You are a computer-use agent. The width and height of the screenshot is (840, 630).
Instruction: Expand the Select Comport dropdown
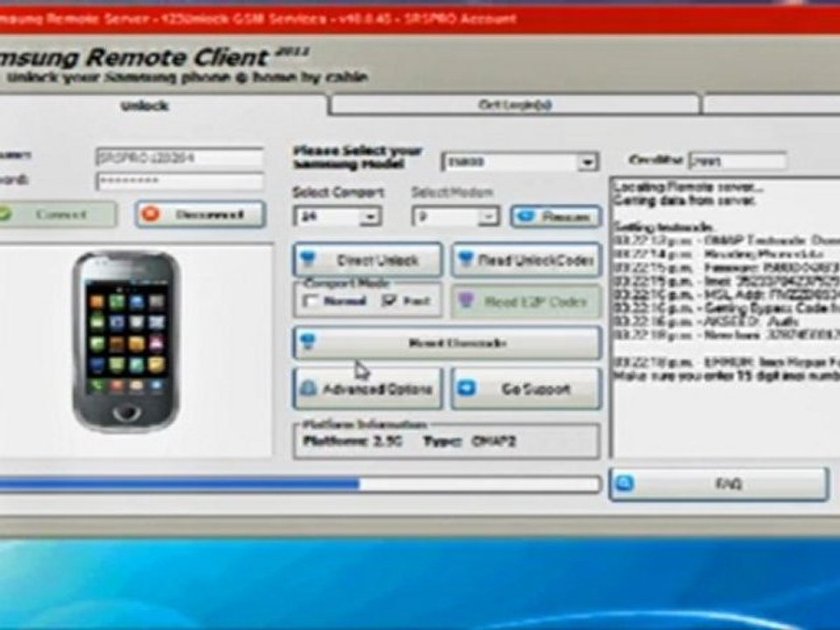370,217
